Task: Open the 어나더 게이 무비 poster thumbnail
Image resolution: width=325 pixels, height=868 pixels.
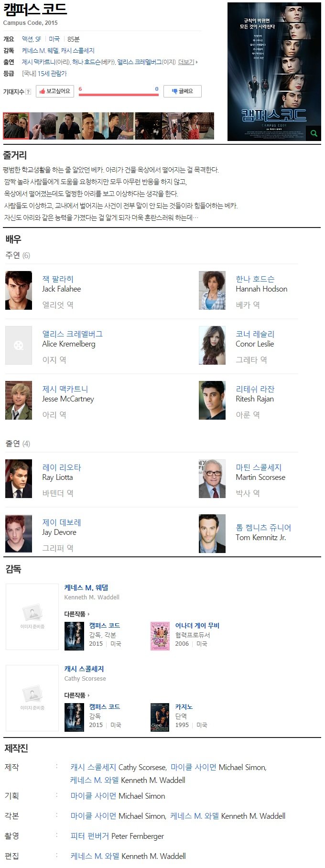Action: coord(160,636)
